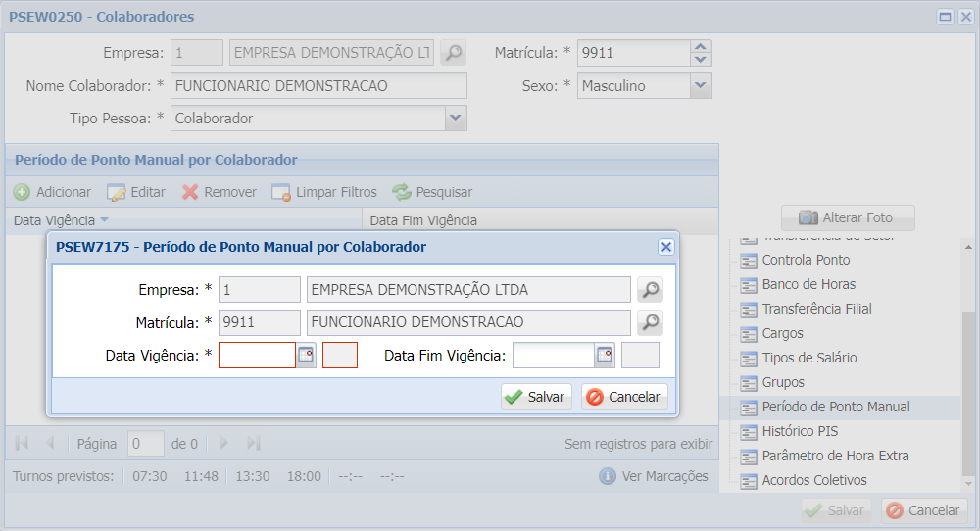Screen dimensions: 980x531
Task: Open the Data Vigência calendar picker
Action: 306,355
